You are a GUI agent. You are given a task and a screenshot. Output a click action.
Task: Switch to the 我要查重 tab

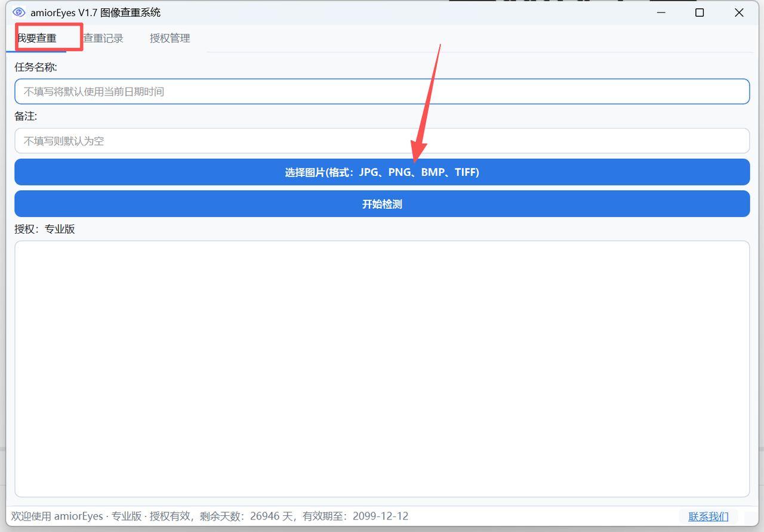point(38,39)
